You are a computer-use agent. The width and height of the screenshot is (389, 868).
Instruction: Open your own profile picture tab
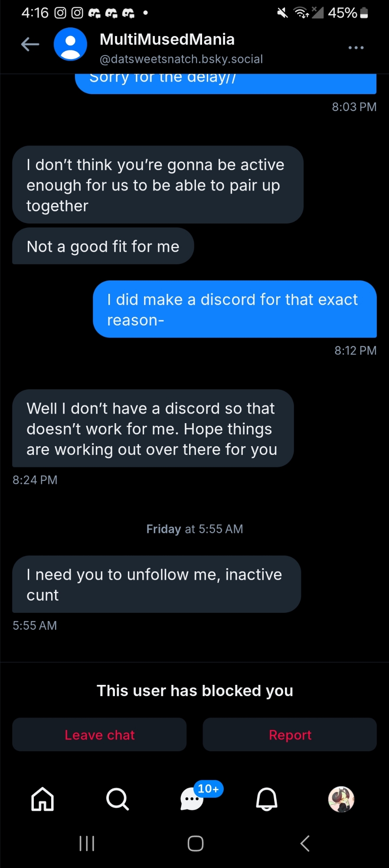[341, 799]
